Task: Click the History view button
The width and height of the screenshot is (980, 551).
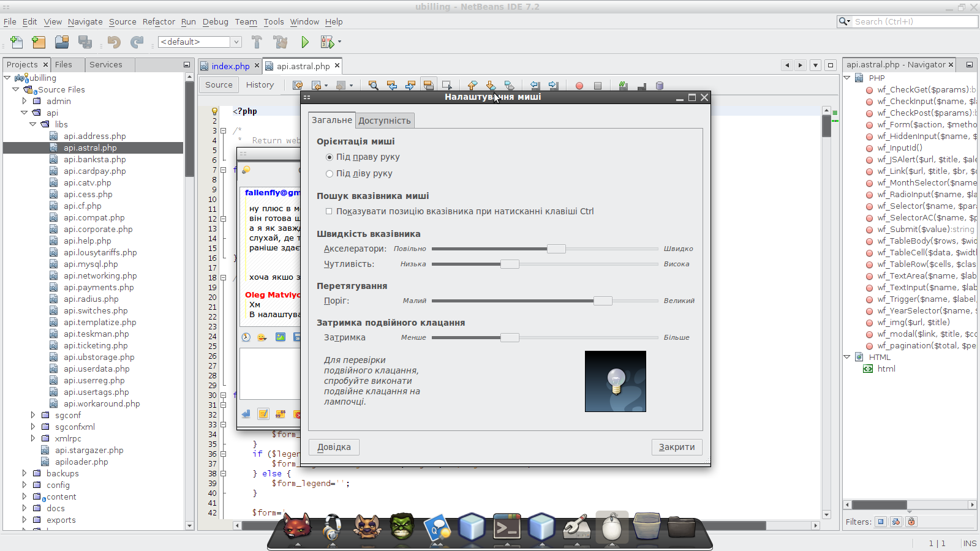Action: pos(260,85)
